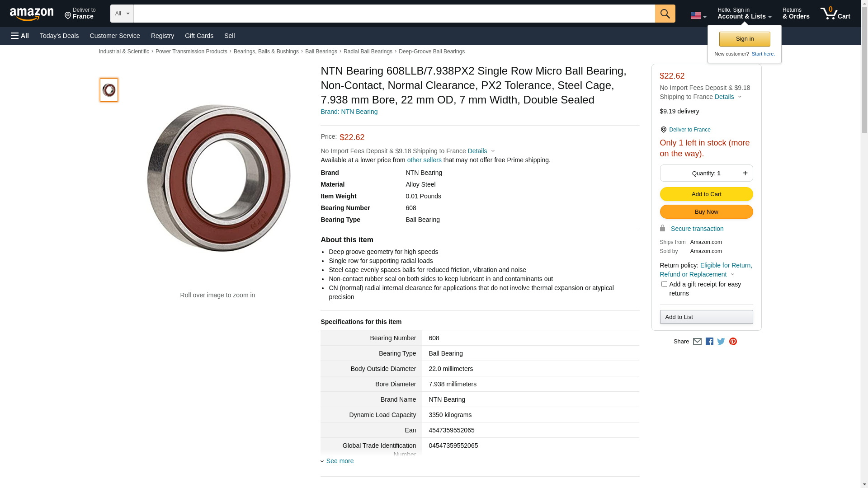Open the All hamburger menu

tap(20, 36)
